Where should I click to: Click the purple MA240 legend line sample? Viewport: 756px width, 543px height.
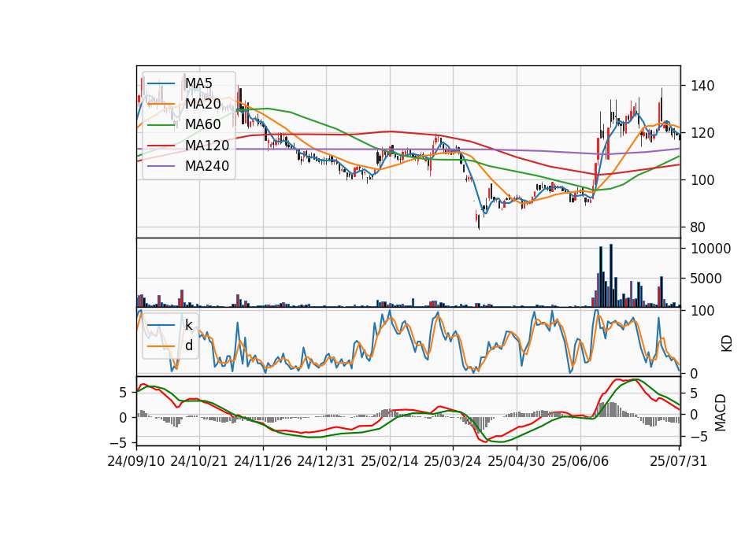161,166
